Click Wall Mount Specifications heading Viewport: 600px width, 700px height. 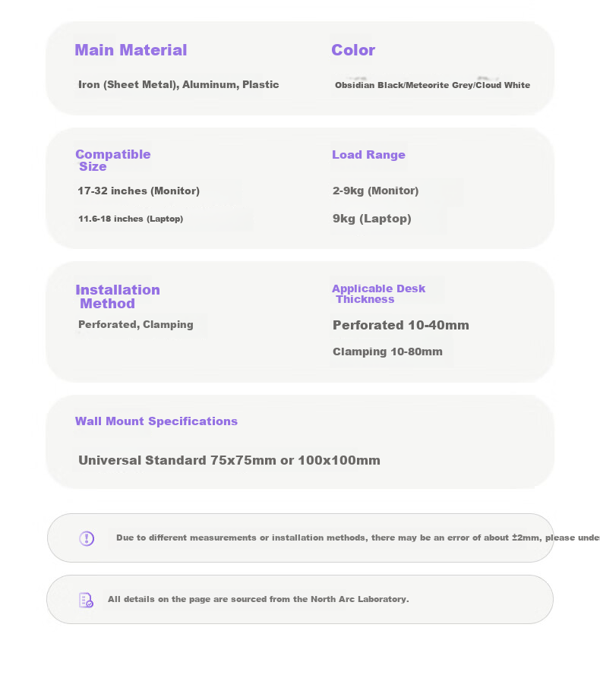[x=156, y=421]
